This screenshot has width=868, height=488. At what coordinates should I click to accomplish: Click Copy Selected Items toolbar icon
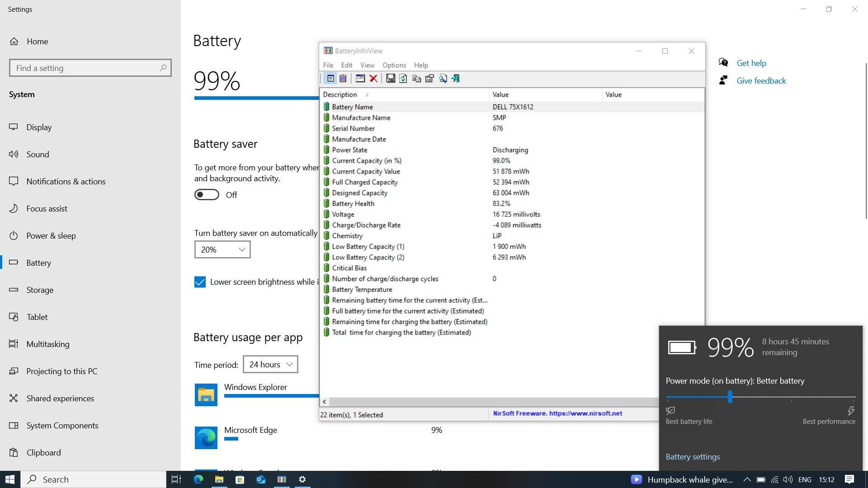416,79
